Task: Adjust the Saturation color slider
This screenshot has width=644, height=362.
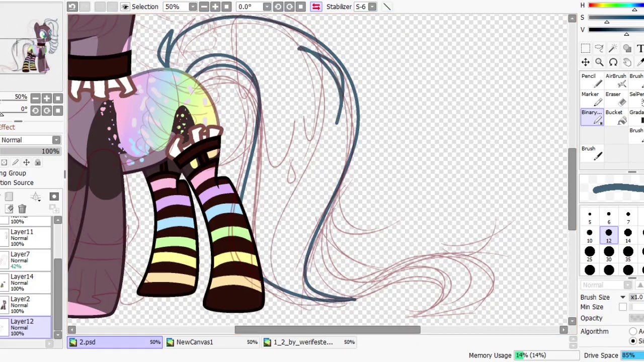Action: (x=616, y=18)
